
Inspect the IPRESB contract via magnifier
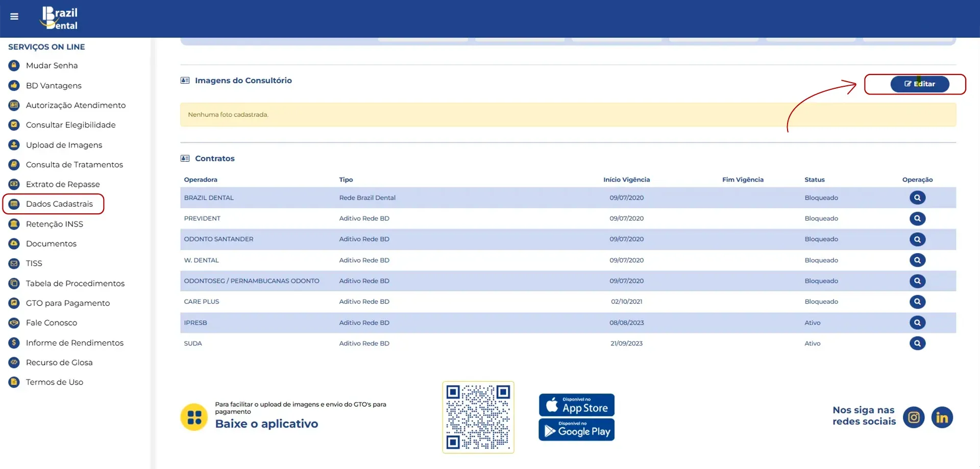917,323
